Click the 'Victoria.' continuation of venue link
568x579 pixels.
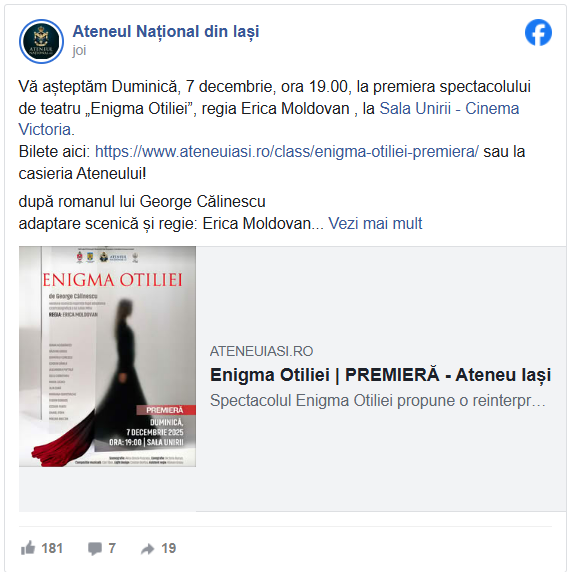coord(47,130)
